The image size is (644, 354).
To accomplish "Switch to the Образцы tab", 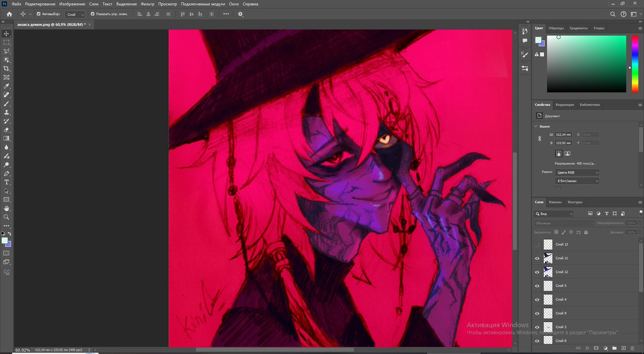I will [557, 28].
